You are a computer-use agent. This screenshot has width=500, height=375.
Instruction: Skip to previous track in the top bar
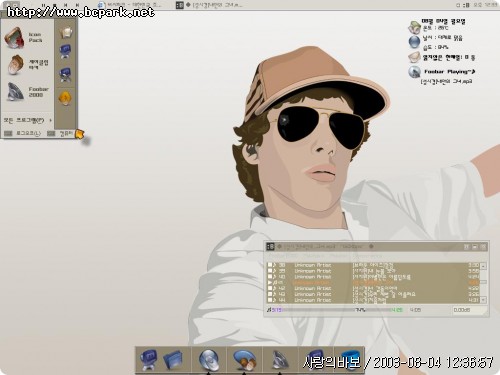tap(66, 5)
